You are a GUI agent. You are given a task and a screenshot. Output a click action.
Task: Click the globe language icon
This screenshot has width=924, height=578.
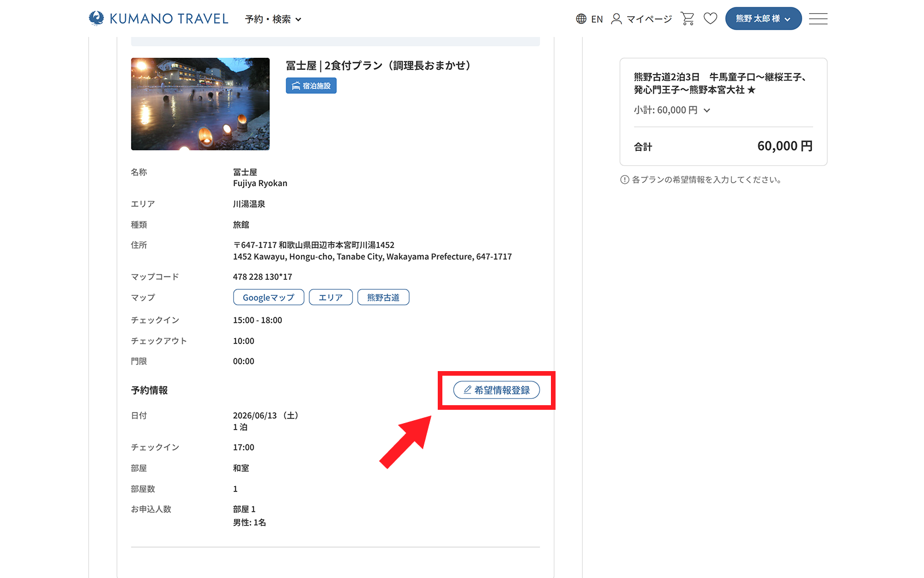point(581,19)
